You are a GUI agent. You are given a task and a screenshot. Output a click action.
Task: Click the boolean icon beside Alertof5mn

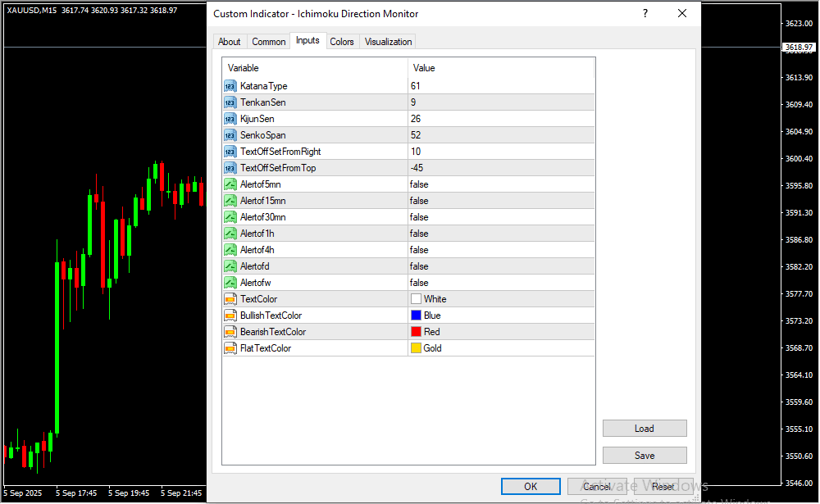230,184
